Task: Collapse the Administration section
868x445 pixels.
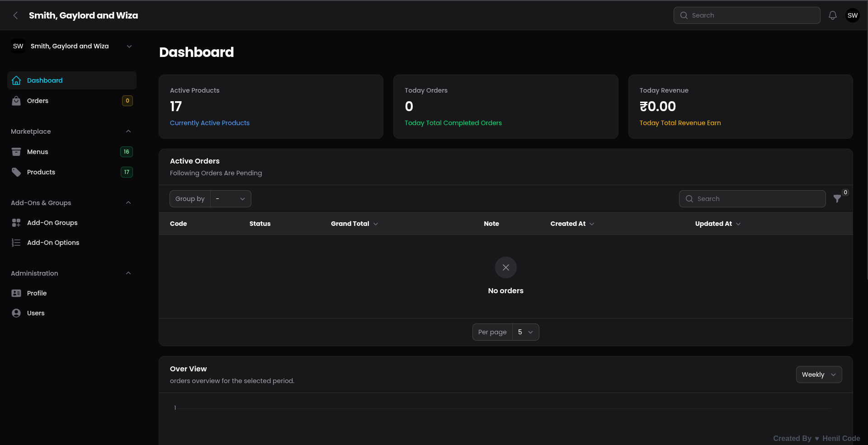Action: point(128,273)
